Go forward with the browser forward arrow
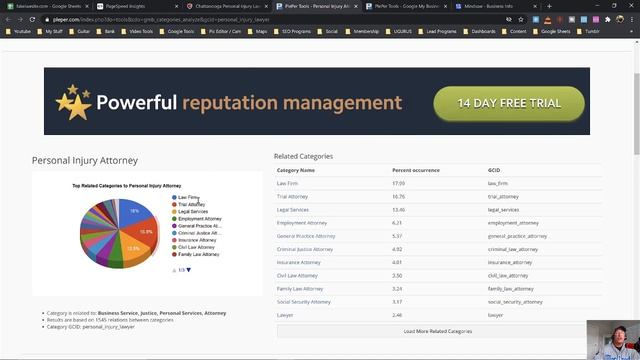This screenshot has width=640, height=360. point(20,19)
